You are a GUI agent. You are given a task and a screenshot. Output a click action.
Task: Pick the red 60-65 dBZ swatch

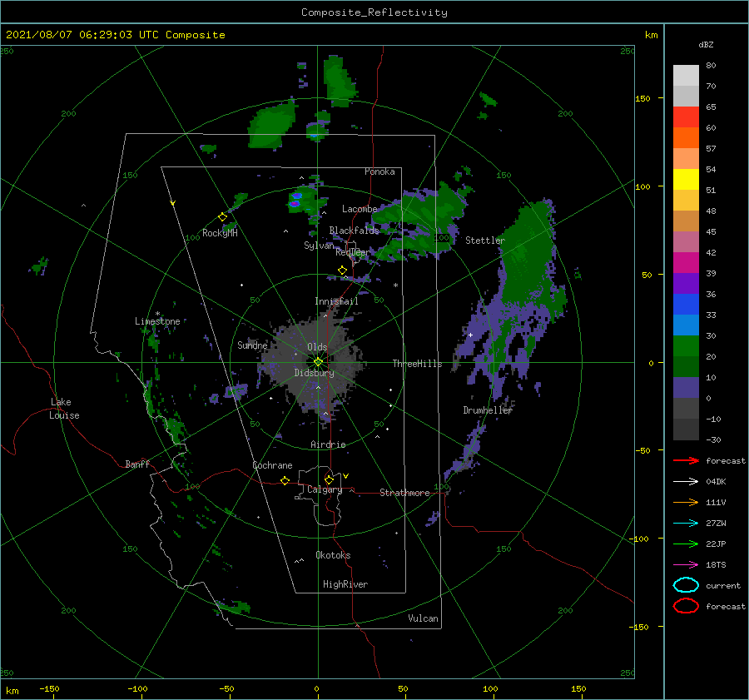pyautogui.click(x=686, y=117)
